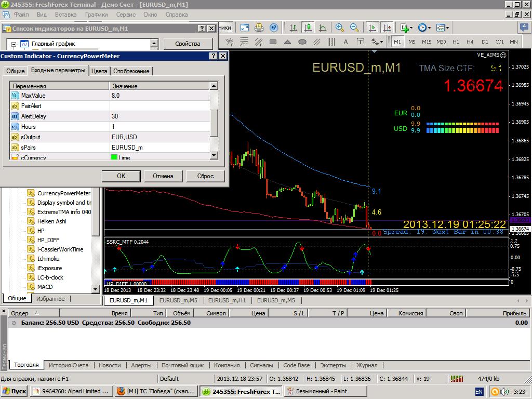The height and width of the screenshot is (399, 532).
Task: Click the EN language indicator in tray
Action: pyautogui.click(x=478, y=392)
